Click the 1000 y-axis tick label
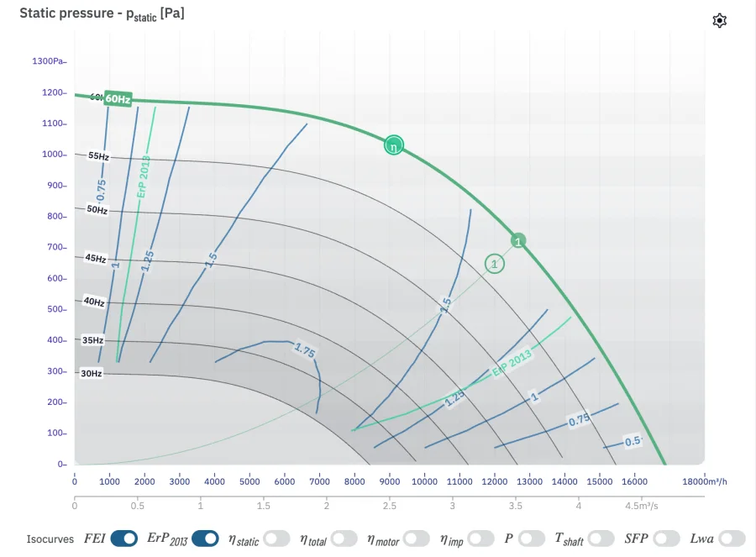 coord(53,155)
